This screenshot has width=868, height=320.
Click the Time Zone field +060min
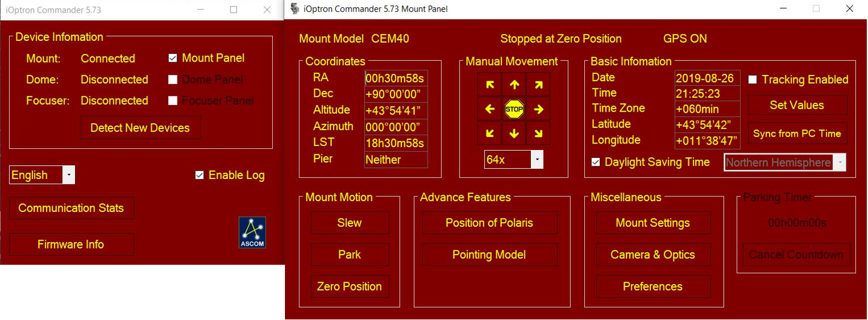pyautogui.click(x=707, y=109)
